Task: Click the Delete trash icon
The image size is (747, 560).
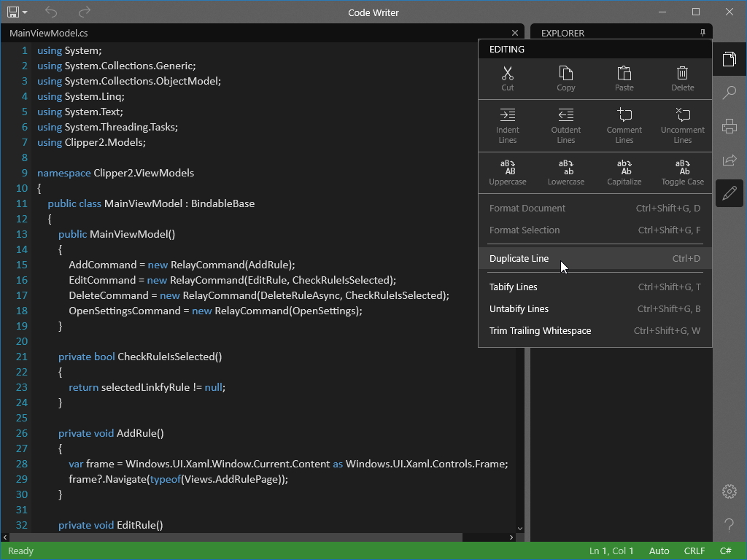Action: (682, 79)
